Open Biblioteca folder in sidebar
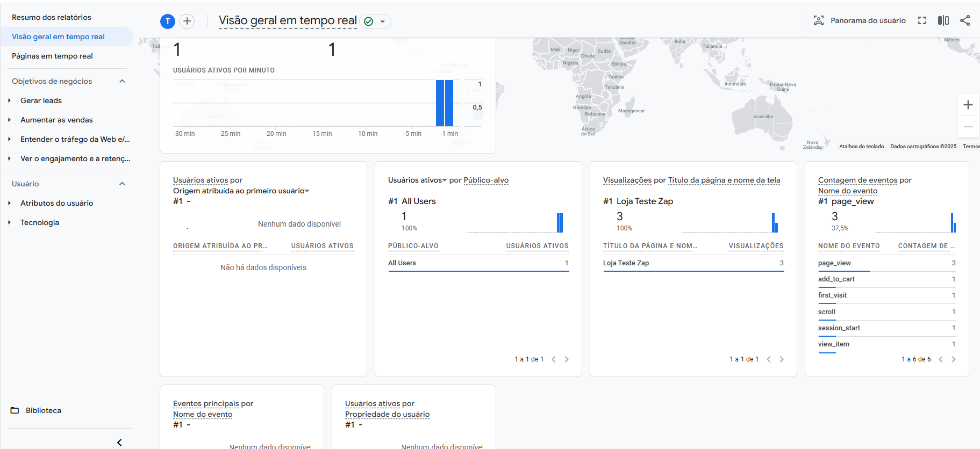Viewport: 980px width, 449px height. (x=43, y=410)
